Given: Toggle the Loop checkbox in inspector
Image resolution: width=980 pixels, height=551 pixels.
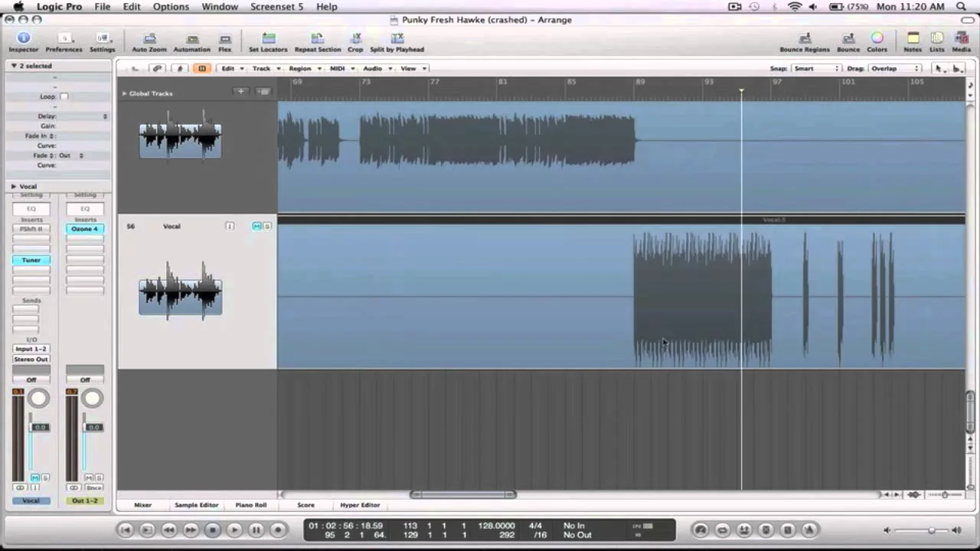Looking at the screenshot, I should click(x=64, y=96).
